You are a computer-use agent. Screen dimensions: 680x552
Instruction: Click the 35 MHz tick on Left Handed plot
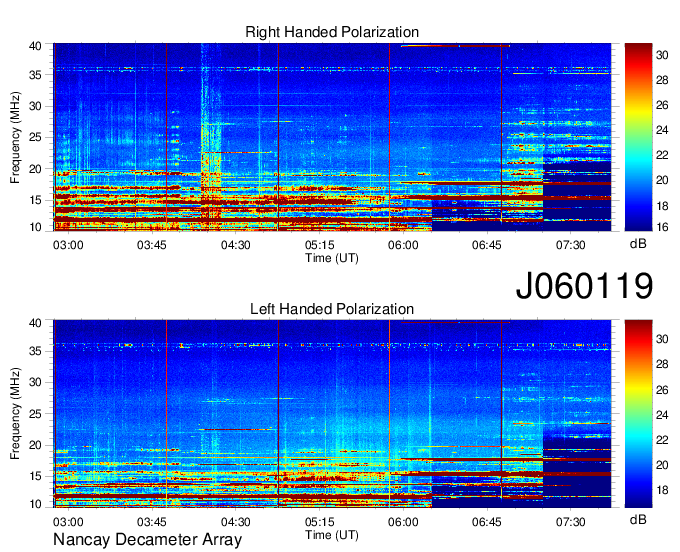[35, 351]
